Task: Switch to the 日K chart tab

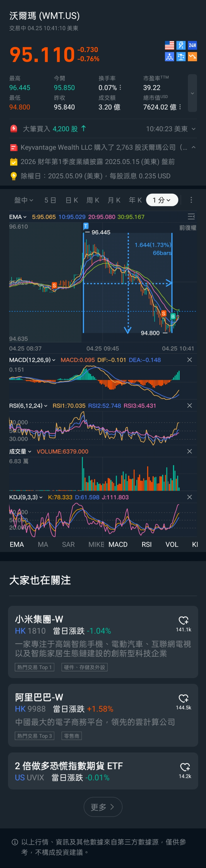Action: 71,200
